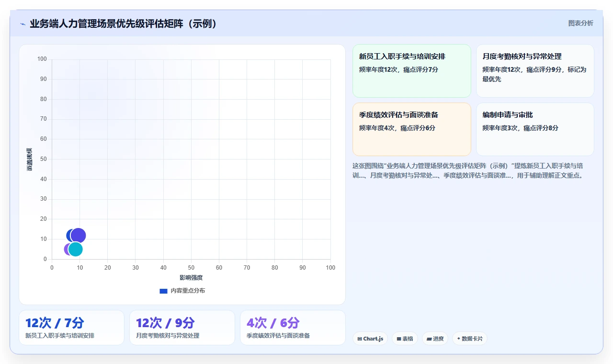Click the title 业务端人力管理场景优先级评估矩阵（示例）
The height and width of the screenshot is (364, 613).
(x=124, y=23)
